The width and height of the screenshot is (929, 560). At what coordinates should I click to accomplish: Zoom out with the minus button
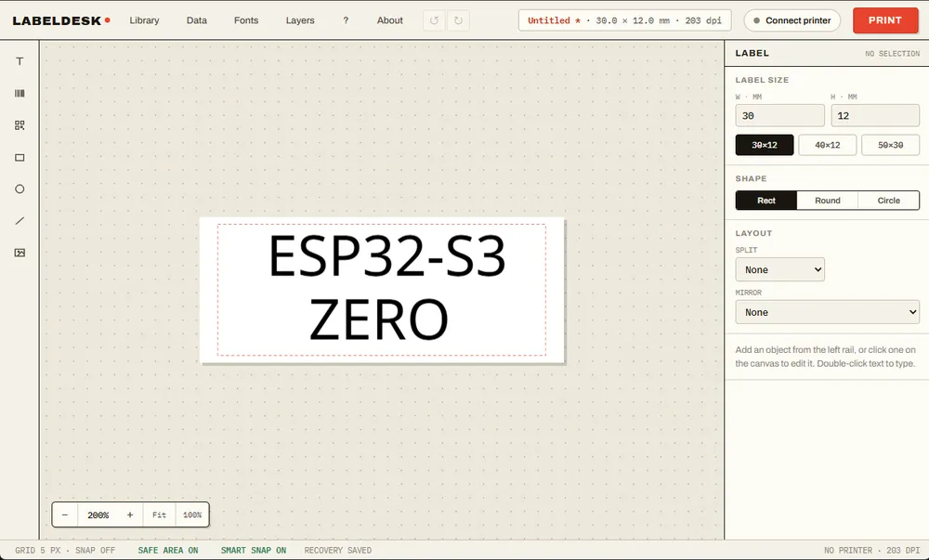pos(65,515)
